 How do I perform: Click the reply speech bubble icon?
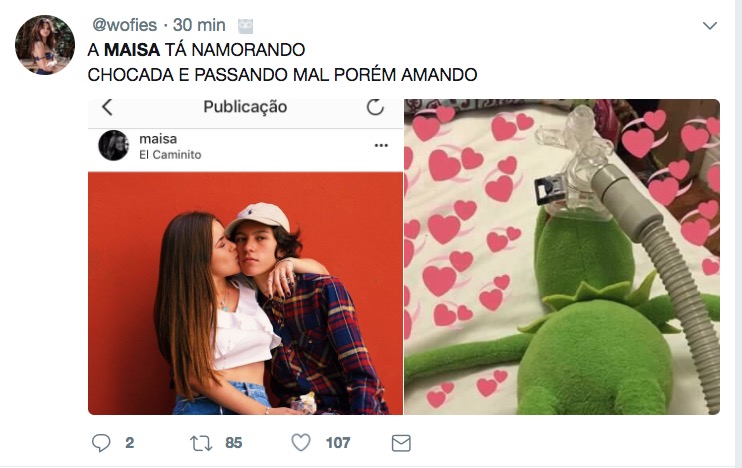pyautogui.click(x=101, y=443)
